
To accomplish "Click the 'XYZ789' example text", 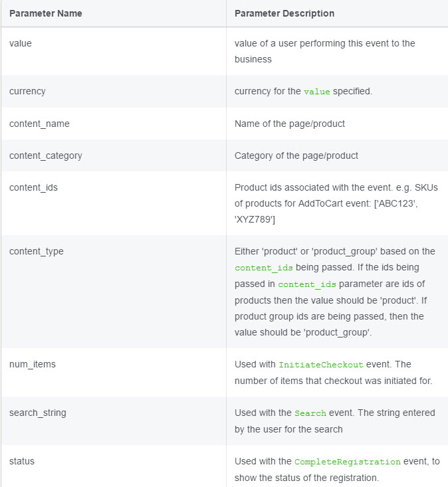I will pyautogui.click(x=255, y=220).
